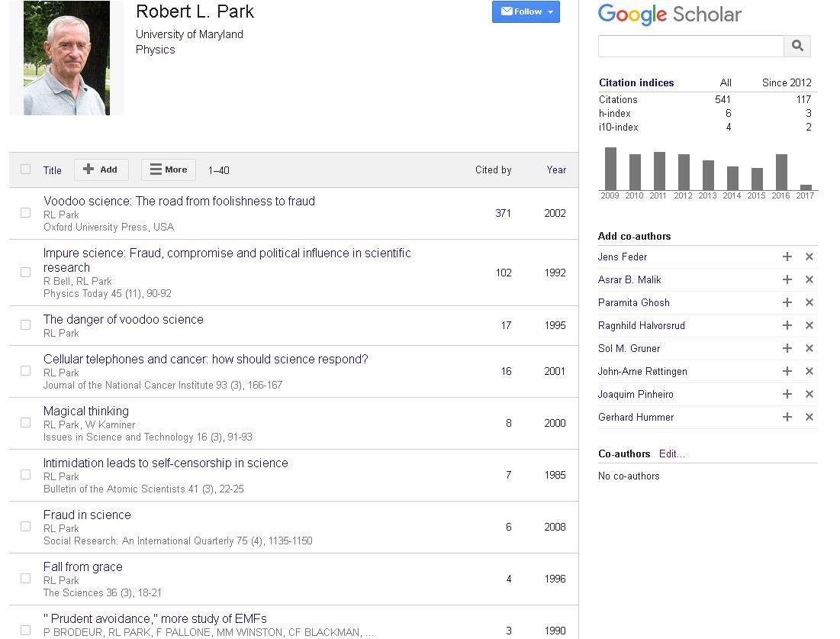Sort articles by Year
Viewport: 840px width, 639px height.
(x=556, y=169)
